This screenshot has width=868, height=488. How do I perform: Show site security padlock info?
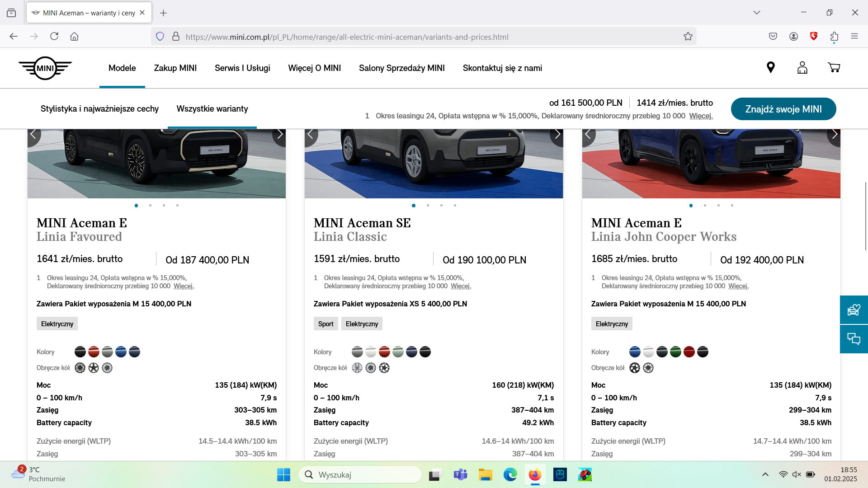(x=176, y=37)
